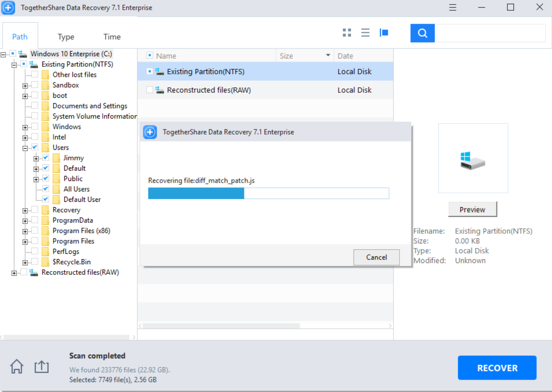Cancel the file recovery in progress

(x=376, y=257)
